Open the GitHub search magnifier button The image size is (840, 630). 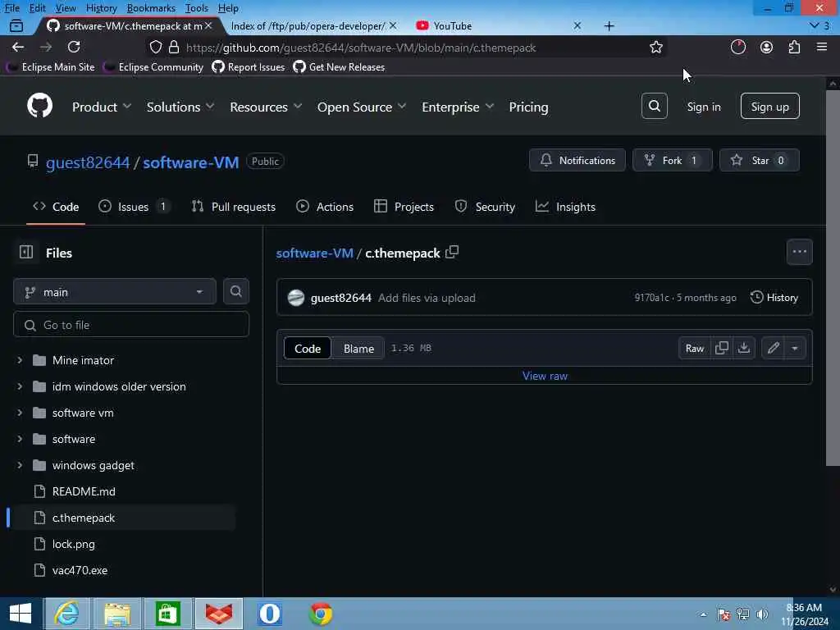[654, 106]
